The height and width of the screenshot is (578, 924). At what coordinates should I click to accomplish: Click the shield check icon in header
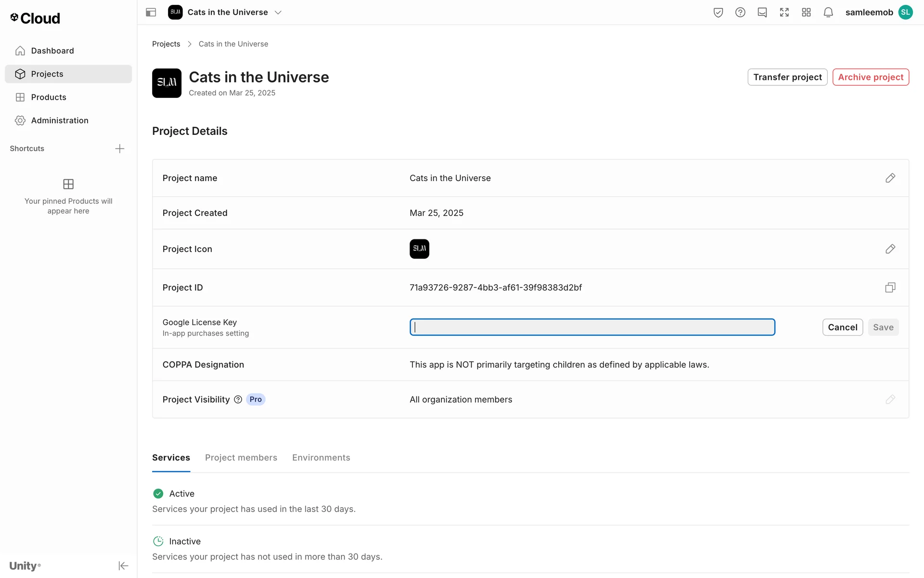coord(718,13)
